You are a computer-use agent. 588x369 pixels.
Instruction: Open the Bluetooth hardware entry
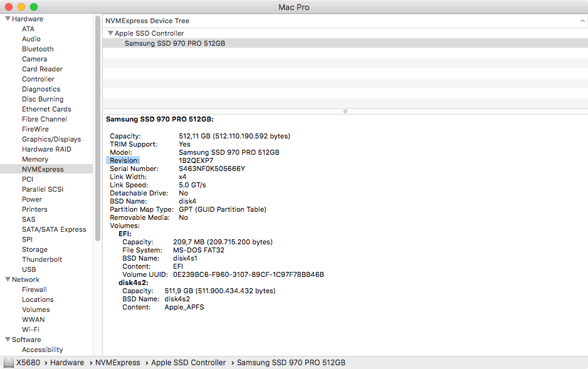click(38, 49)
